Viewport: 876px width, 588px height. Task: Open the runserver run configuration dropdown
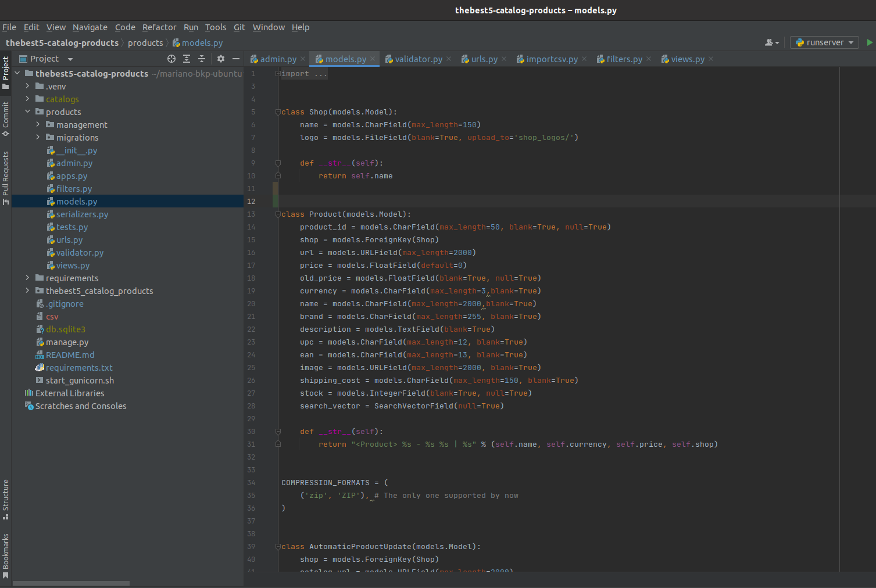(x=825, y=42)
